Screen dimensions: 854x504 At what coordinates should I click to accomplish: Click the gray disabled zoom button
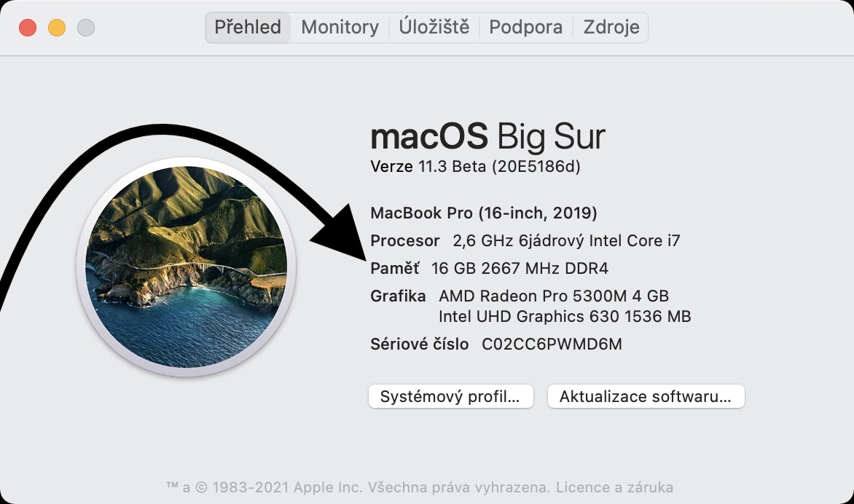[x=86, y=28]
